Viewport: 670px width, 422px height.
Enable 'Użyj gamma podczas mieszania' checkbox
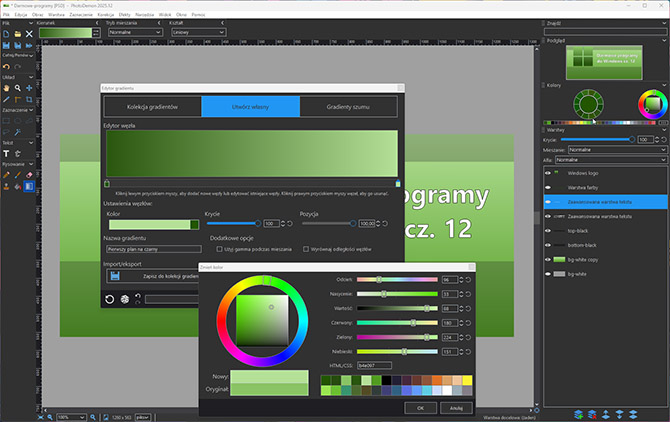click(x=219, y=249)
